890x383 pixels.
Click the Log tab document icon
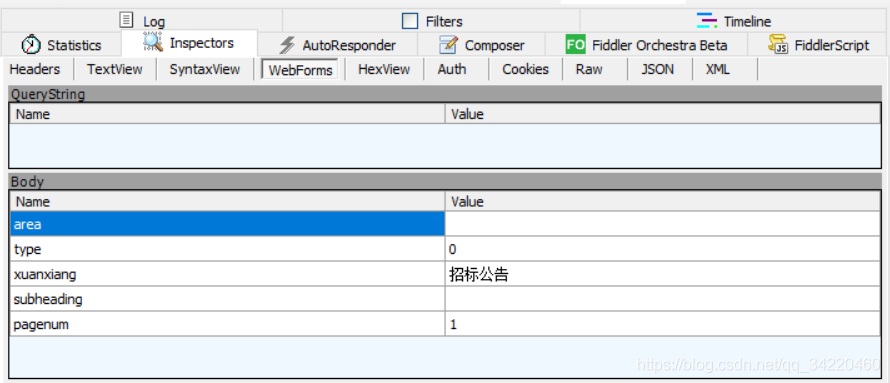(127, 21)
